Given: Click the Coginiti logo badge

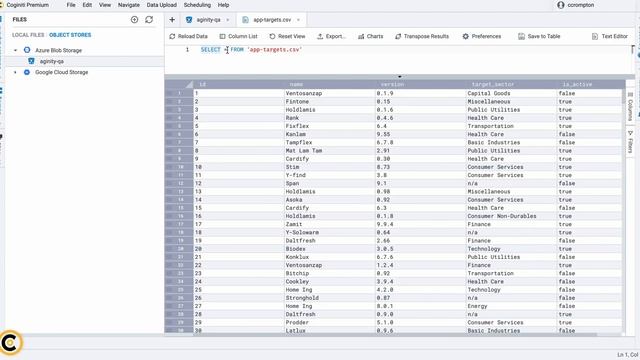Looking at the screenshot, I should [x=11, y=342].
